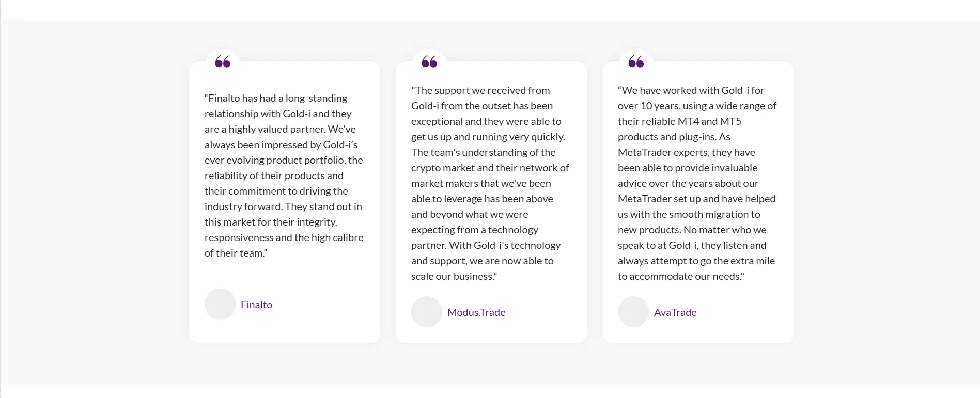Viewport: 980px width, 398px height.
Task: Open the AvaTrade name link
Action: pos(675,312)
